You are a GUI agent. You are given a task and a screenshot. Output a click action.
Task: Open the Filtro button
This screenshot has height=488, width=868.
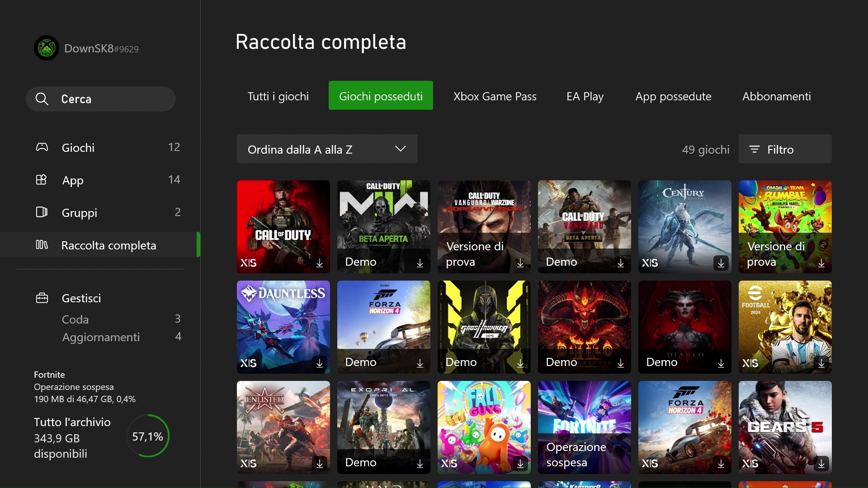tap(785, 149)
